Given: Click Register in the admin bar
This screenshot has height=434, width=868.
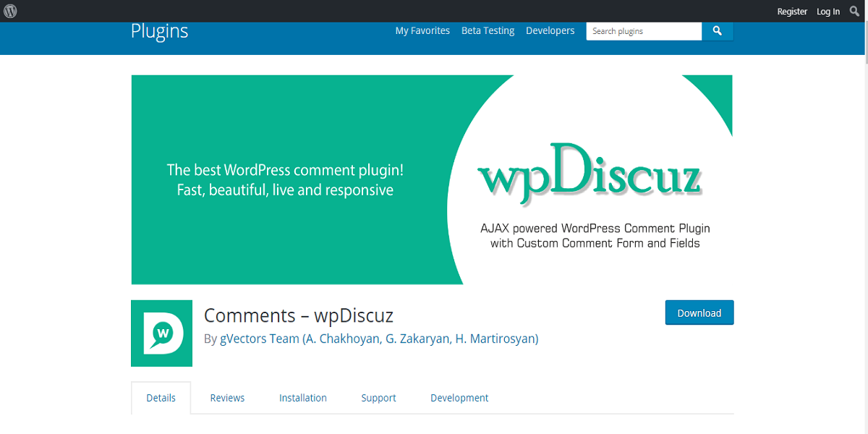Looking at the screenshot, I should 792,12.
